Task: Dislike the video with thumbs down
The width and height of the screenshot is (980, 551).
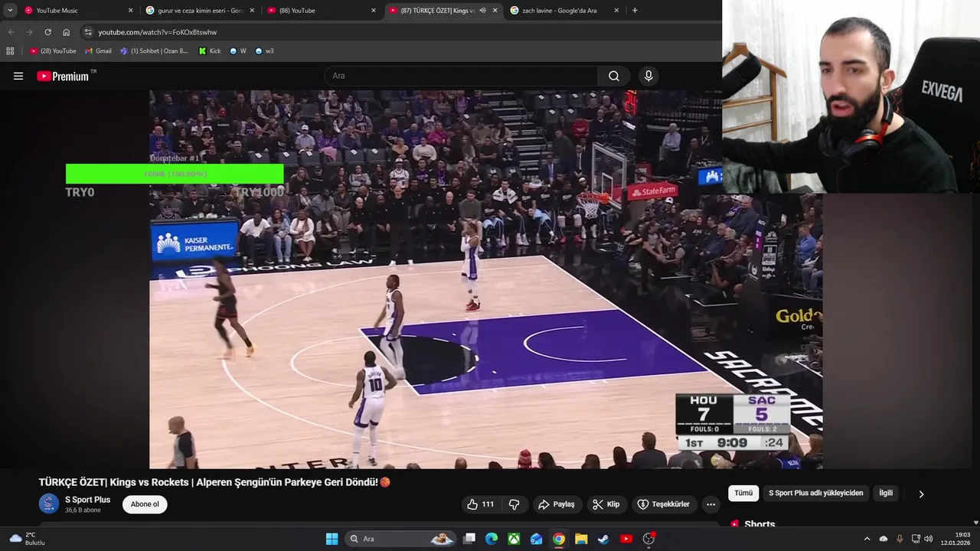Action: [514, 504]
